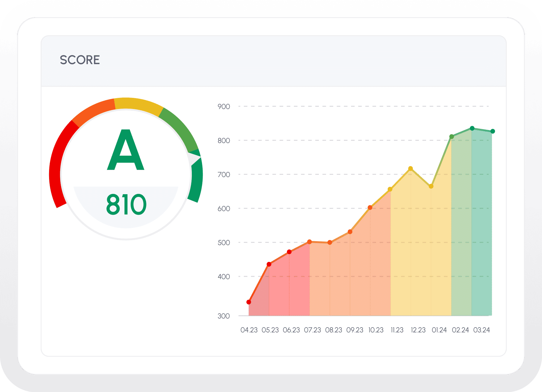542x392 pixels.
Task: Click the white gauge pointer needle
Action: pyautogui.click(x=193, y=158)
